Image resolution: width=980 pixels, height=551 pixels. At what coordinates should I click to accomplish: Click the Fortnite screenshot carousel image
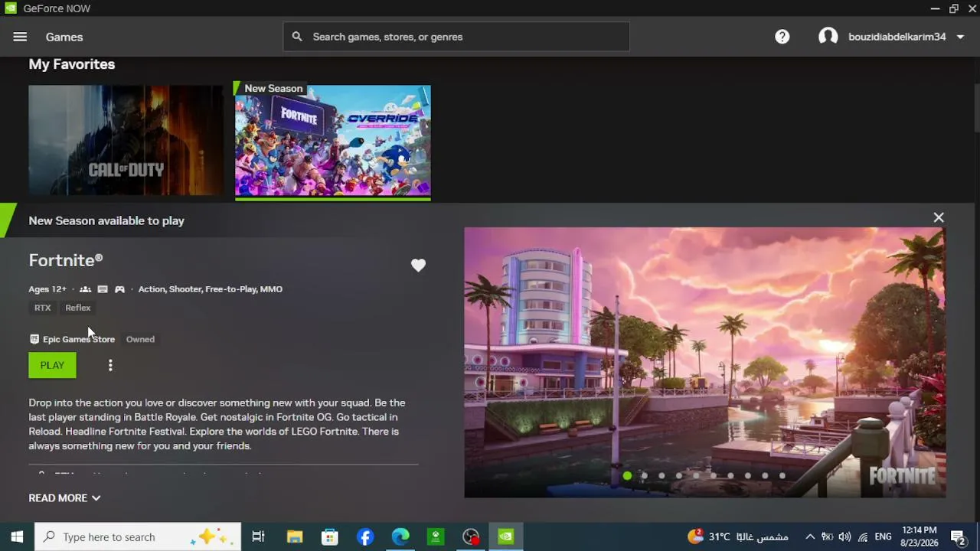point(705,362)
